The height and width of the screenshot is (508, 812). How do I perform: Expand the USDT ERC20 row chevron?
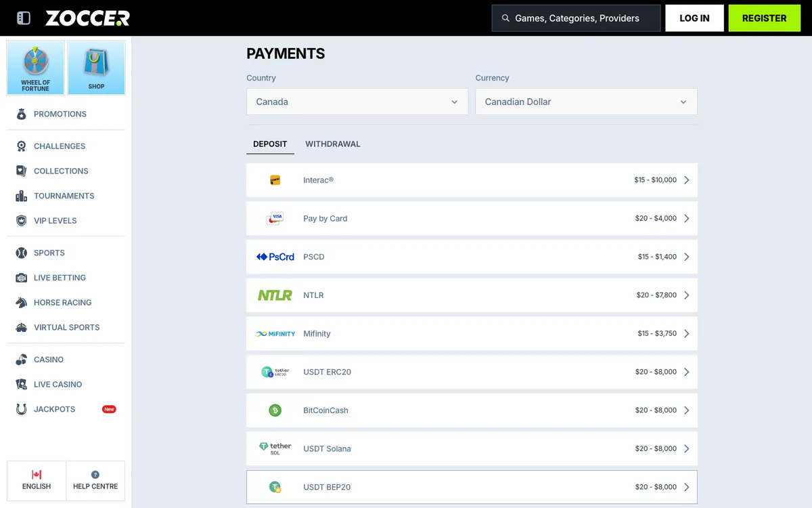687,372
